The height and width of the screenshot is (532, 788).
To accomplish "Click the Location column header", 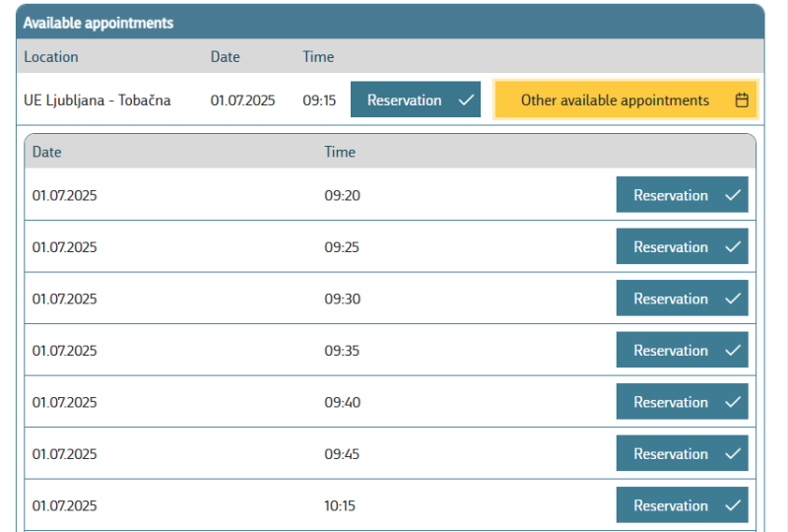I will pyautogui.click(x=51, y=57).
